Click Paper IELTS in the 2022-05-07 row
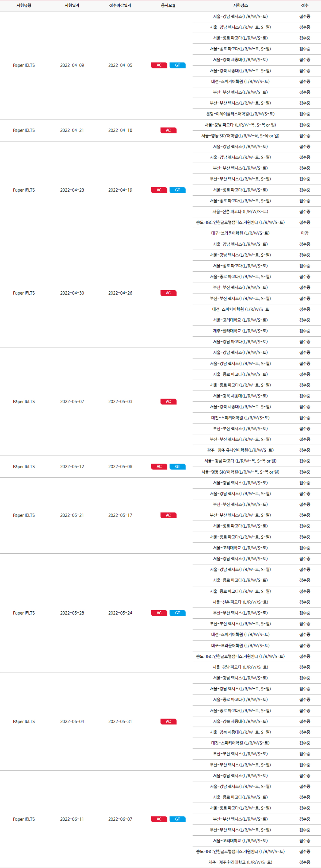Image resolution: width=321 pixels, height=868 pixels. [24, 402]
